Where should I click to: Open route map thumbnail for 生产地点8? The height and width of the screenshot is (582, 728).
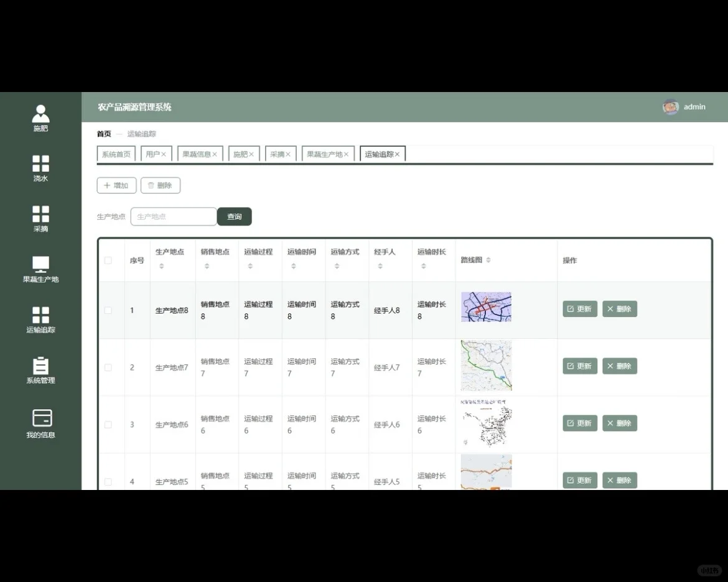(486, 307)
